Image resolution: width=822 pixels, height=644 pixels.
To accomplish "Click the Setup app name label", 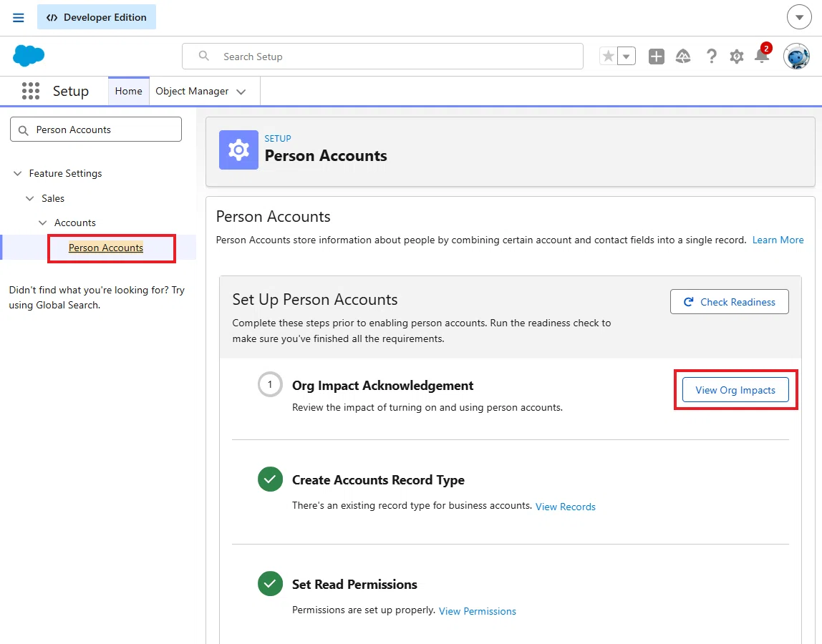I will point(71,91).
